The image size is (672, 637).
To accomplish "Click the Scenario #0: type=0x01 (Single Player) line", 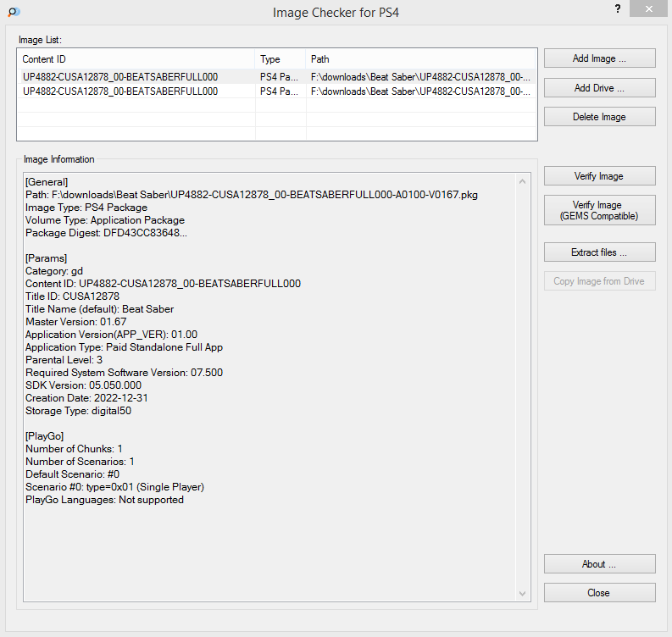I will [x=115, y=487].
